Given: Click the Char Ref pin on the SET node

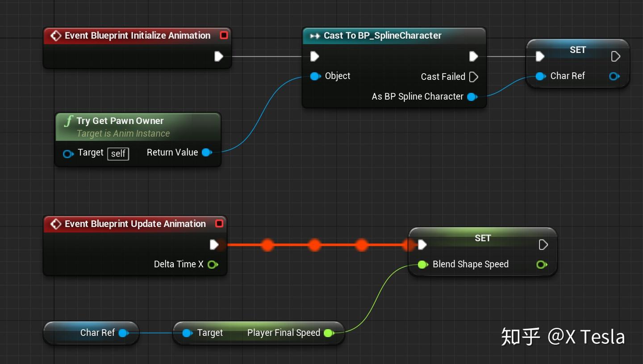Looking at the screenshot, I should coord(540,76).
